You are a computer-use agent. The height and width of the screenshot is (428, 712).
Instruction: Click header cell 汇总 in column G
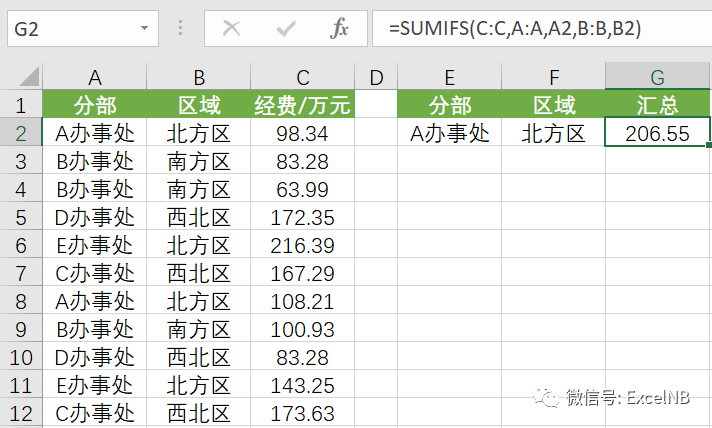[658, 104]
